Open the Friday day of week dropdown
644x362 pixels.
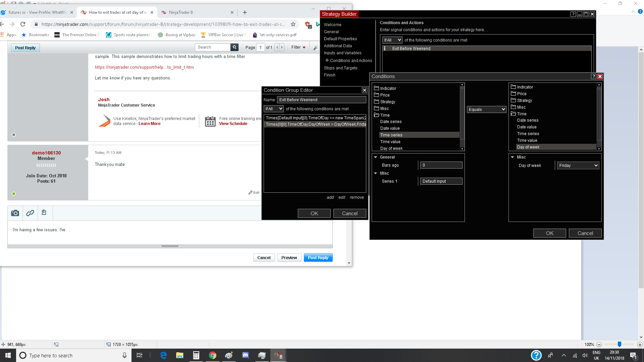click(578, 166)
